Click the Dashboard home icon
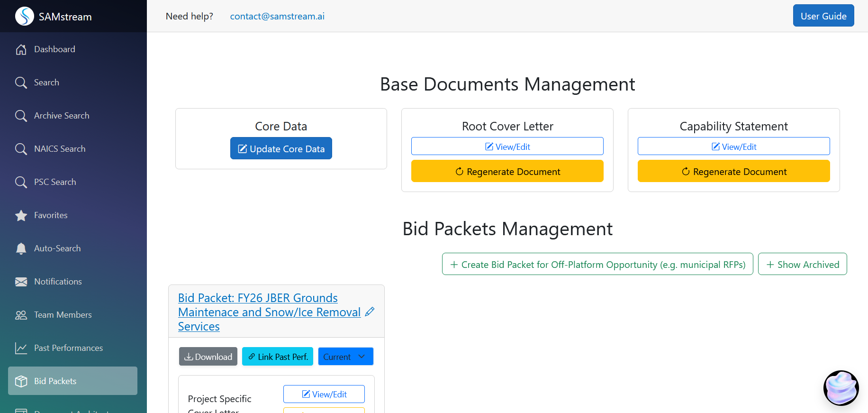This screenshot has height=413, width=868. pyautogui.click(x=21, y=49)
